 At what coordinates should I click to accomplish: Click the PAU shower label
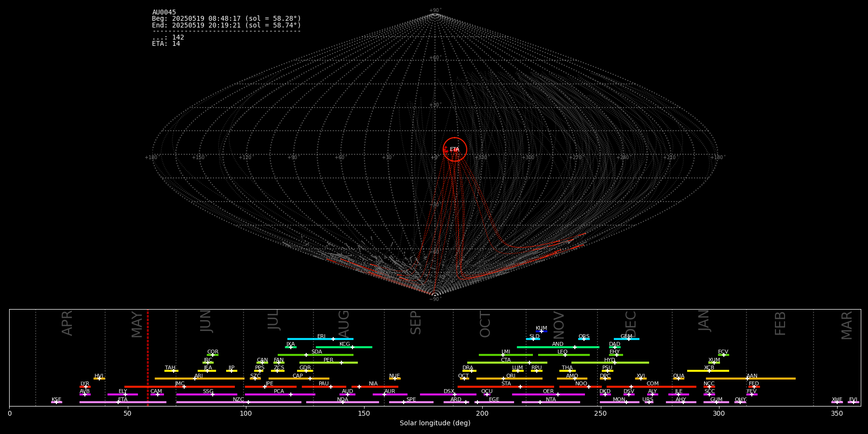pos(324,384)
